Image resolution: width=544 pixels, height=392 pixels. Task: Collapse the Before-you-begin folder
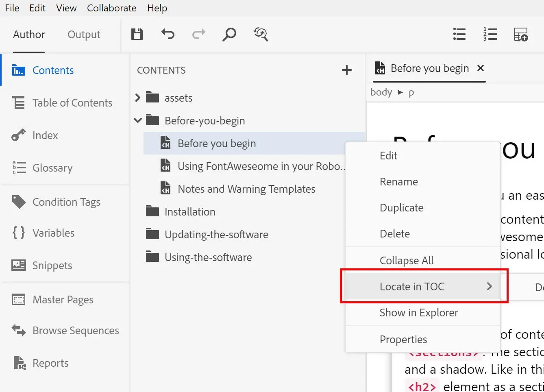click(x=138, y=120)
